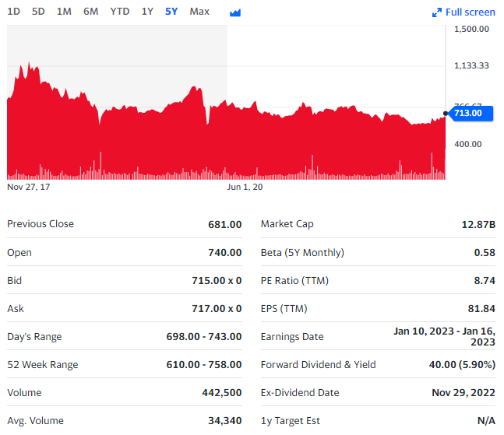Click the Day's Range label
504x435 pixels.
click(34, 337)
